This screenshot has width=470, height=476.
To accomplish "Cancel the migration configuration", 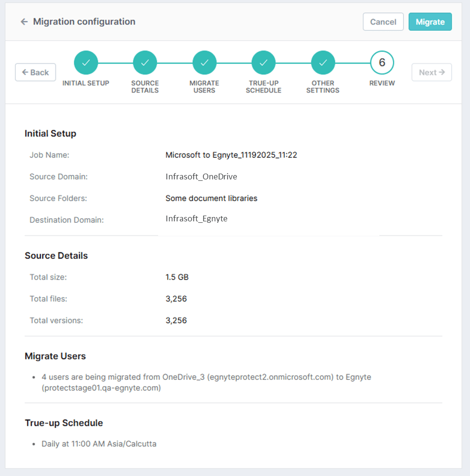I will [x=383, y=22].
